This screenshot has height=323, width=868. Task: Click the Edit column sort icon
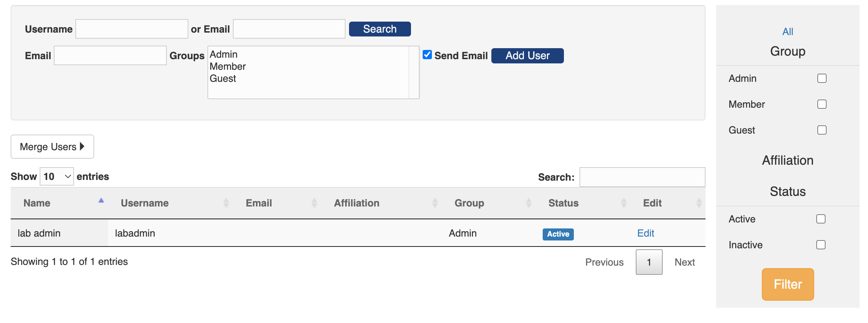click(x=699, y=203)
